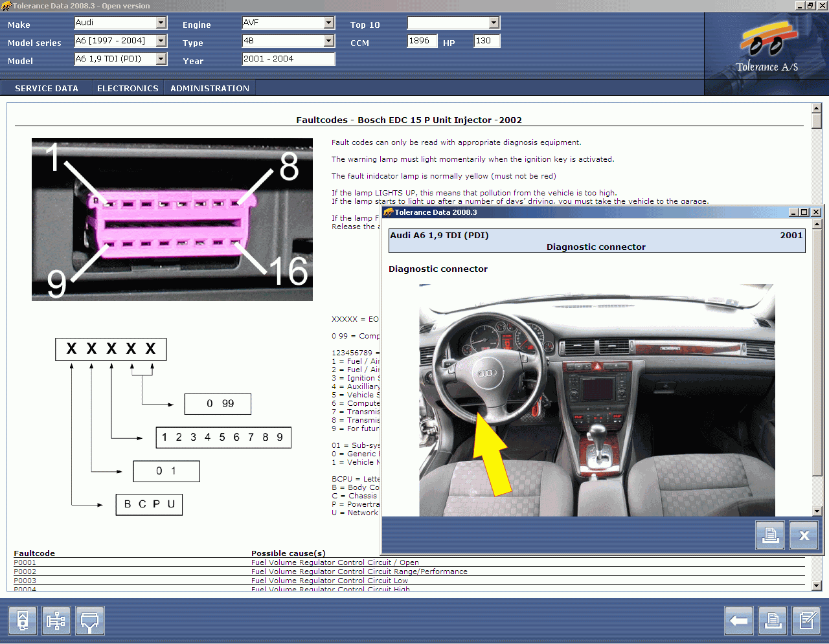Click the Possible cause(s) column header
This screenshot has height=644, width=829.
tap(288, 553)
